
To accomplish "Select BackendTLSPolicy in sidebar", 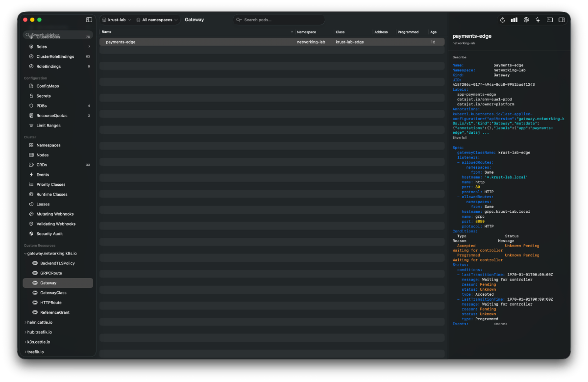I will pos(57,263).
